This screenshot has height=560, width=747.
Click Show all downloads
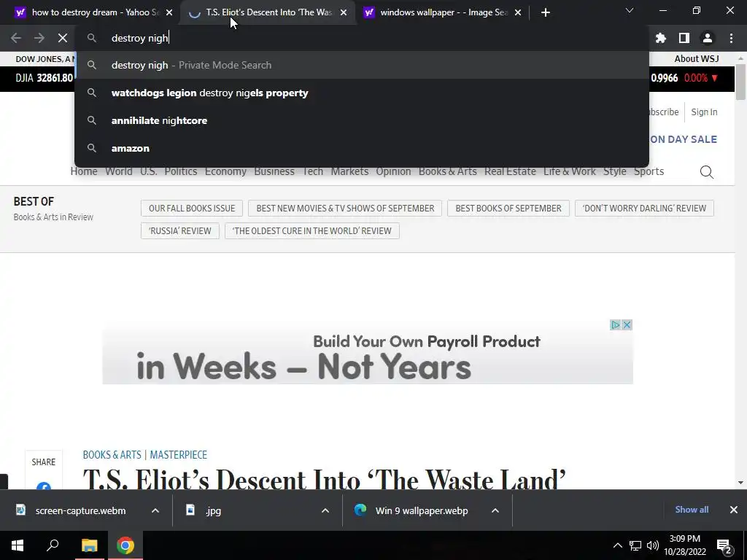pos(692,510)
